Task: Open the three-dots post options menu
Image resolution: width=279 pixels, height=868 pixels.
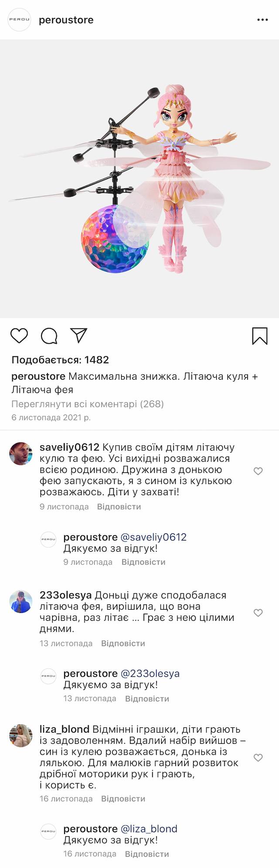Action: tap(262, 20)
